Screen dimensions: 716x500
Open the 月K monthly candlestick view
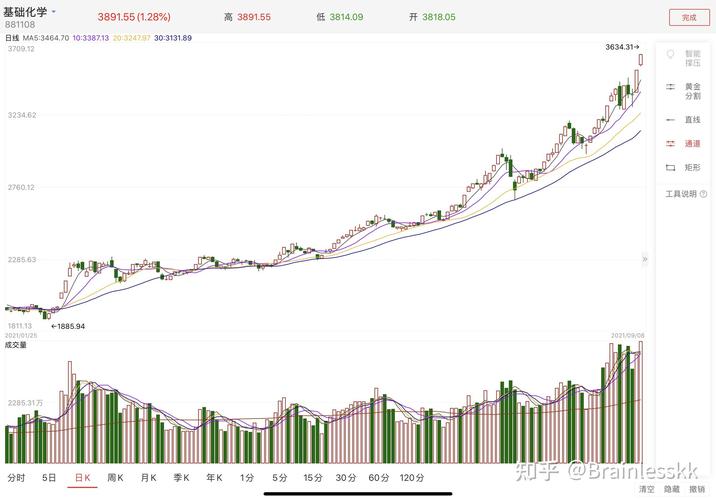tap(148, 477)
